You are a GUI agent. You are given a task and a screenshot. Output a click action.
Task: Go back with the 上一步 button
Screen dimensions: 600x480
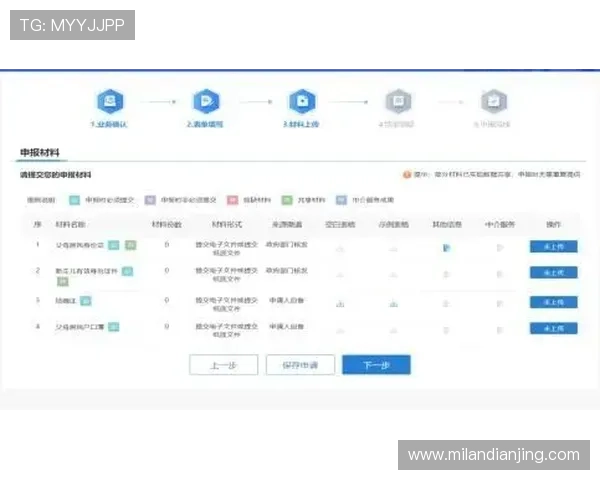point(223,365)
